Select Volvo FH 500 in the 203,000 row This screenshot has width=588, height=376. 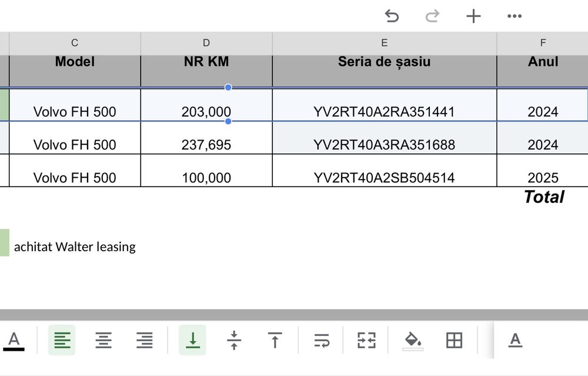(75, 105)
